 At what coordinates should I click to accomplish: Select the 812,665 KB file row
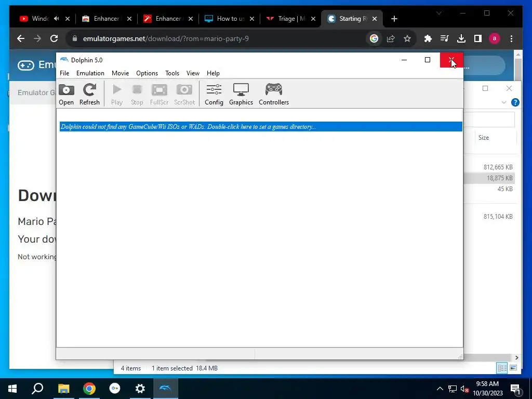[489, 167]
